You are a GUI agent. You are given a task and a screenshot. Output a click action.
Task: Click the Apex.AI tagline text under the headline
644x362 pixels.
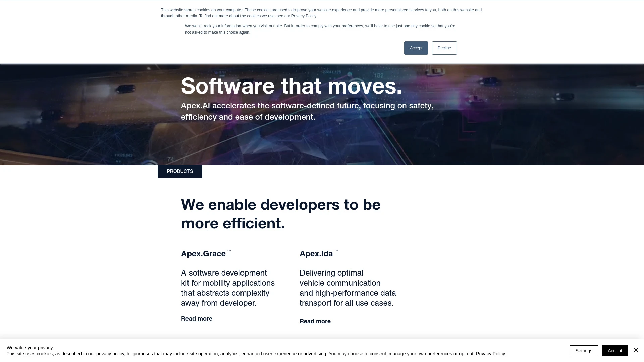click(307, 111)
